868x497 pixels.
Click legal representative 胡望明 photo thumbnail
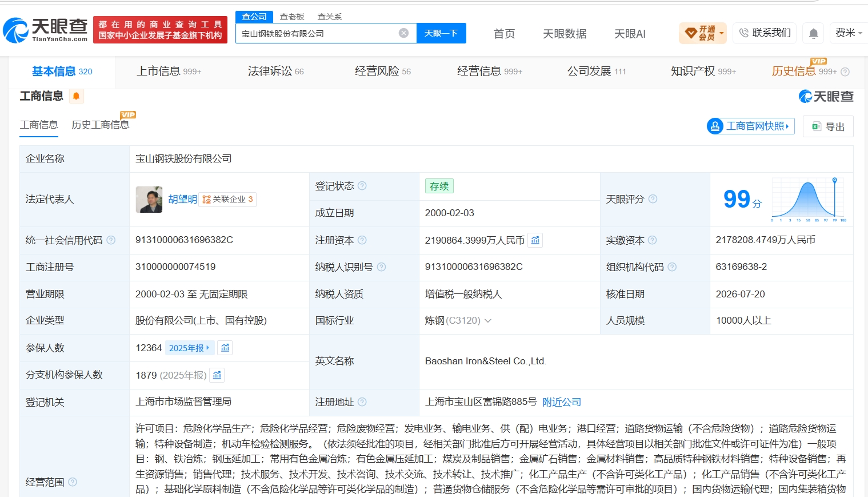tap(149, 200)
